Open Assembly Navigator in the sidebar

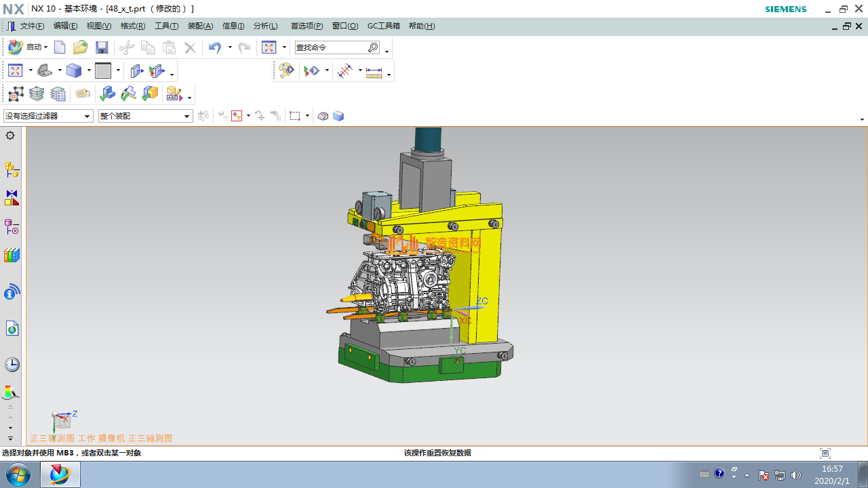point(12,169)
